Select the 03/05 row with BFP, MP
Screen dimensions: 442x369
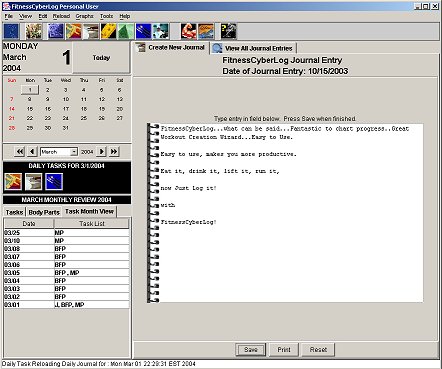pyautogui.click(x=66, y=273)
